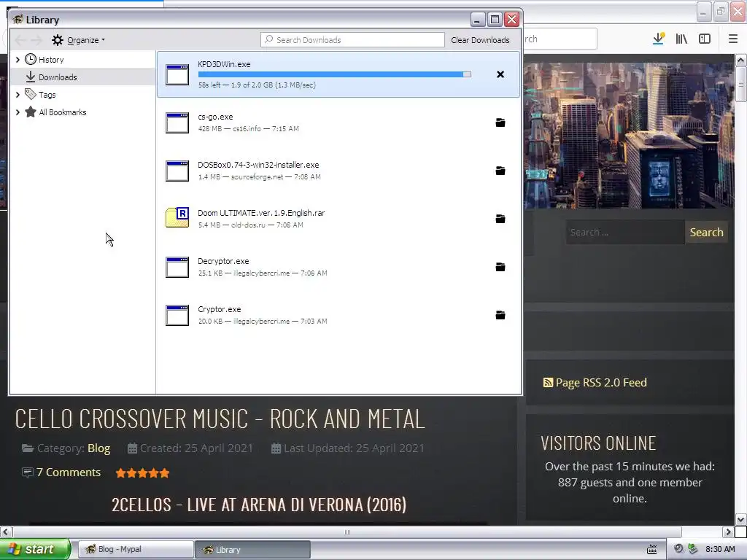Expand the Tags tree node
This screenshot has width=747, height=560.
pos(18,95)
